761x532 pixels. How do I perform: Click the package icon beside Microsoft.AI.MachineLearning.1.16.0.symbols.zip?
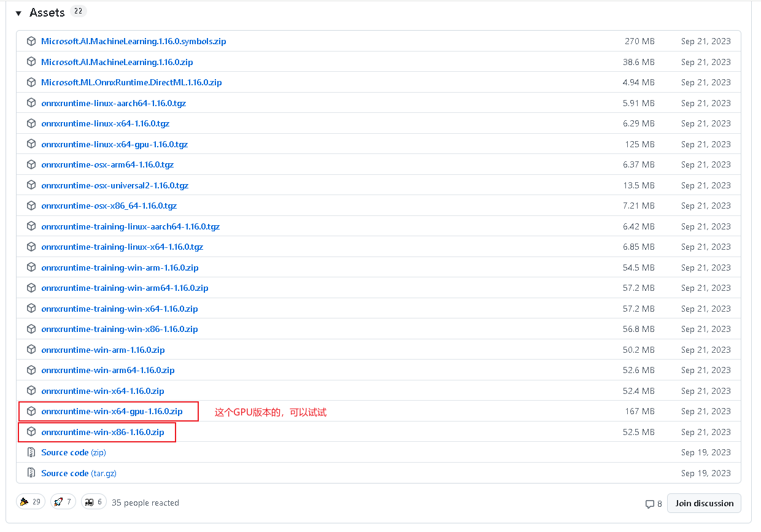tap(31, 41)
